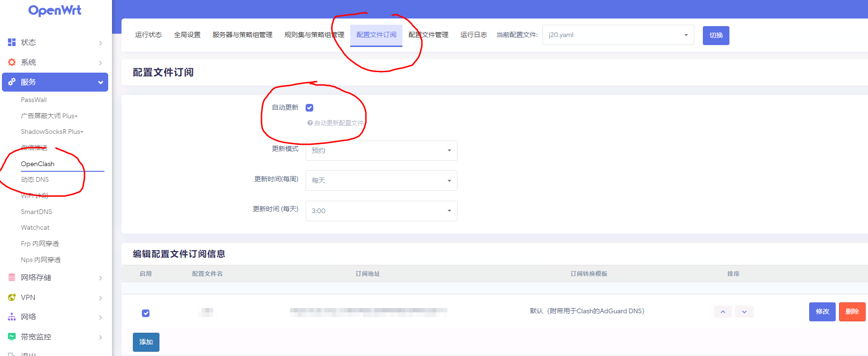Open 微信推送 in the sidebar
868x356 pixels.
[34, 148]
